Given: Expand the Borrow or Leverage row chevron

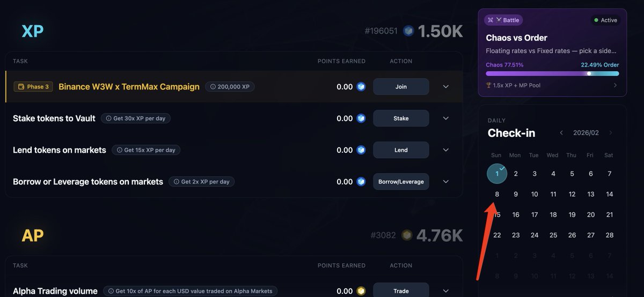Looking at the screenshot, I should coord(445,182).
